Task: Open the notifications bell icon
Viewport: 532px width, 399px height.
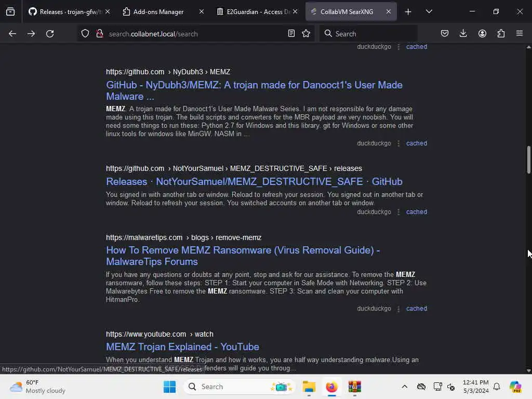Action: click(x=497, y=387)
